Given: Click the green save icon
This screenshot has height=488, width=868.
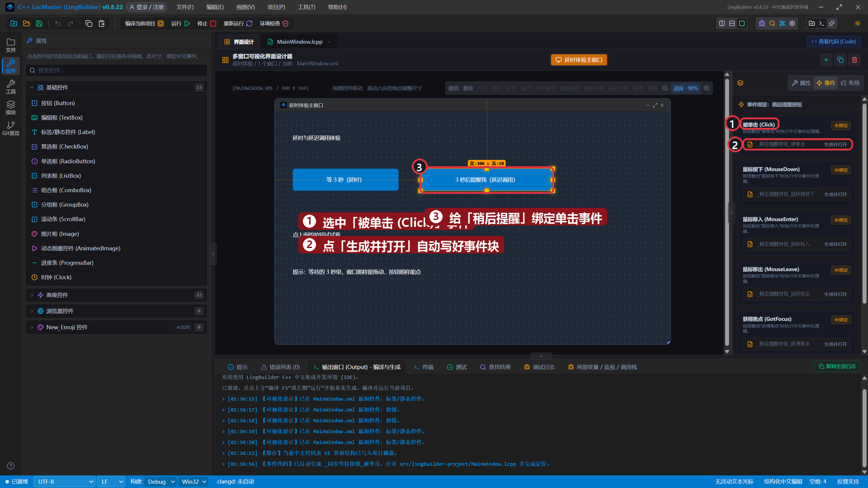Looking at the screenshot, I should pyautogui.click(x=39, y=23).
